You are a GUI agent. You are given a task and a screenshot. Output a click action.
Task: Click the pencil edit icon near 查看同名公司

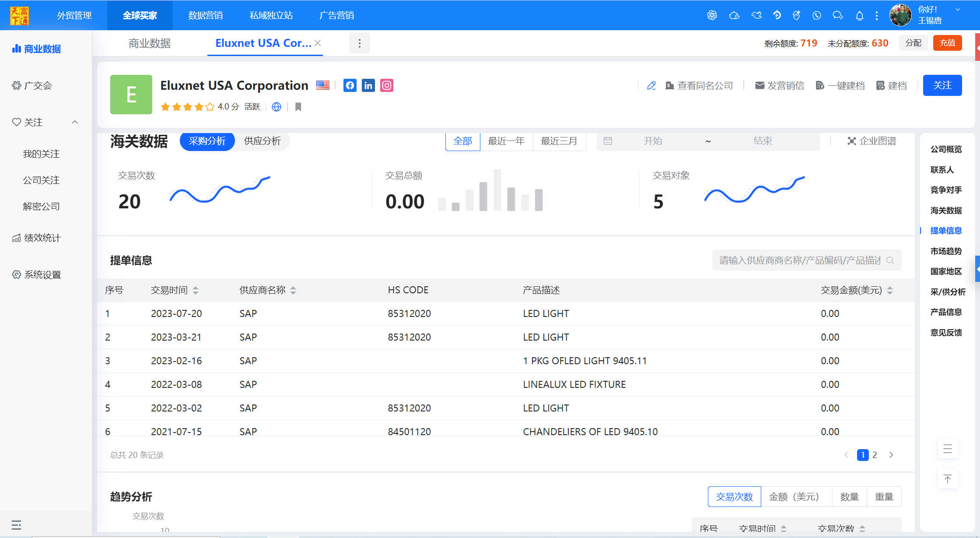pyautogui.click(x=651, y=86)
